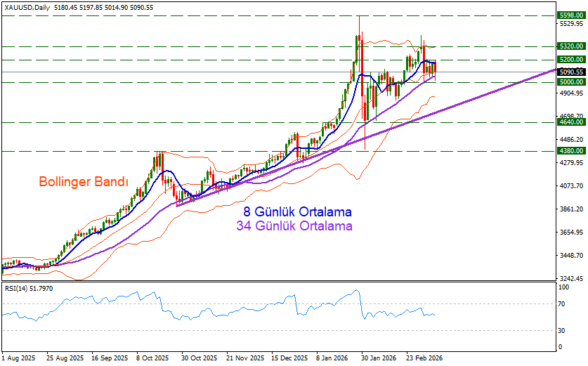This screenshot has height=366, width=588.
Task: Select the 5598.00 resistance level label
Action: tap(571, 15)
